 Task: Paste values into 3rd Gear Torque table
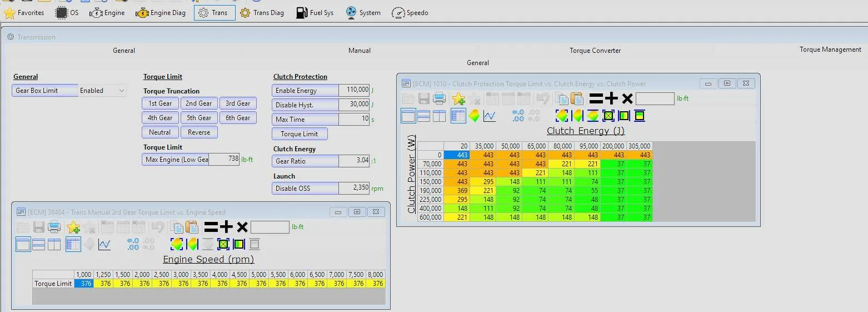pos(192,227)
